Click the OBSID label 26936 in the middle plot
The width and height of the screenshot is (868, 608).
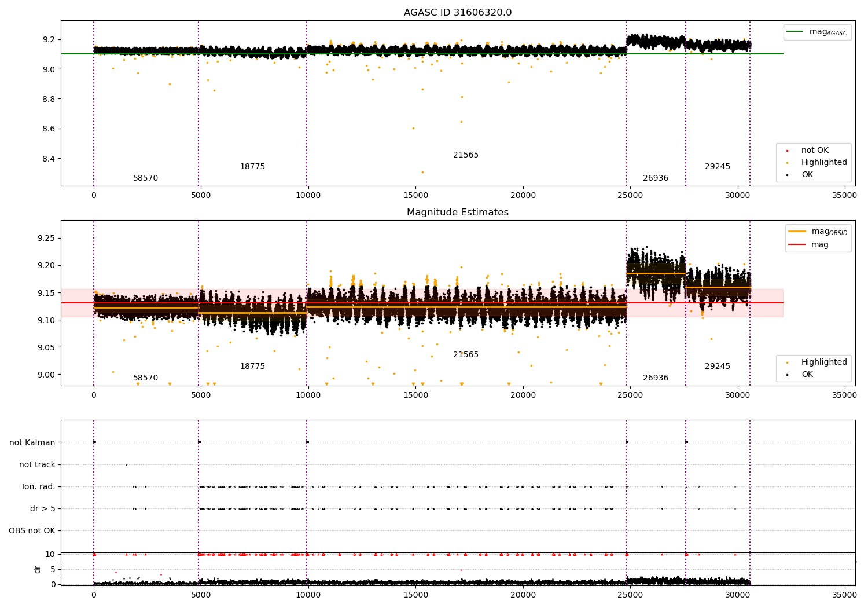click(656, 378)
